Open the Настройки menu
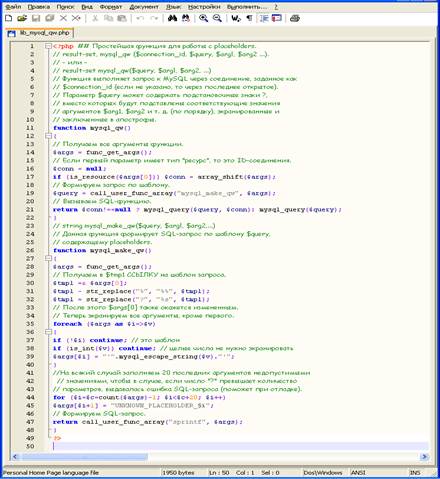Viewport: 440px width, 479px height. click(204, 6)
